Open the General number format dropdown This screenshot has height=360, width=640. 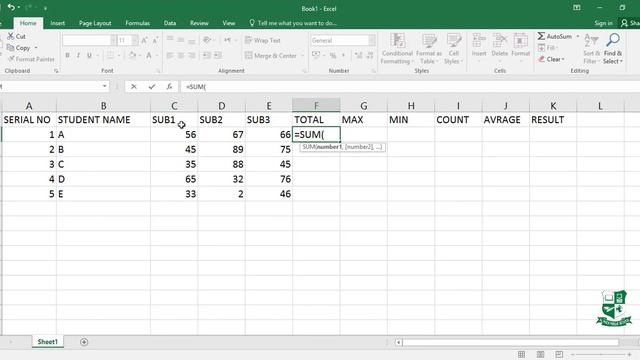point(372,40)
